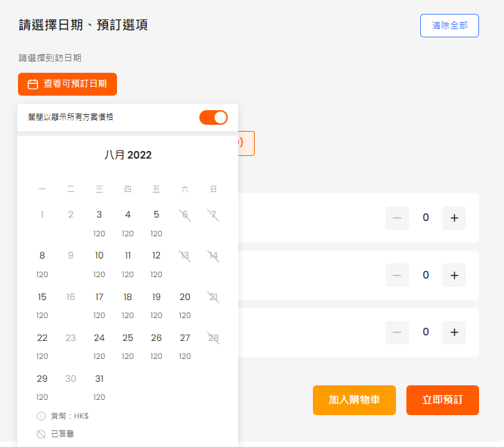Book now with 立即預訂 button
The width and height of the screenshot is (504, 447).
point(442,400)
